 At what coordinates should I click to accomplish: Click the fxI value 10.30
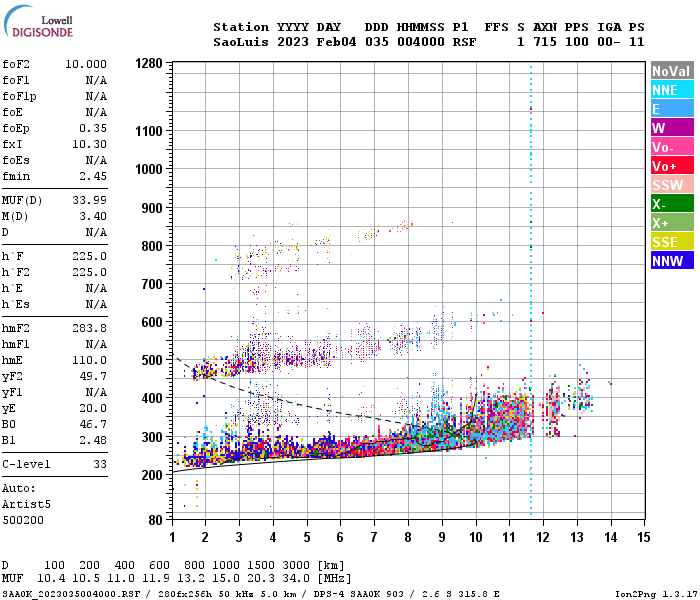[x=89, y=144]
